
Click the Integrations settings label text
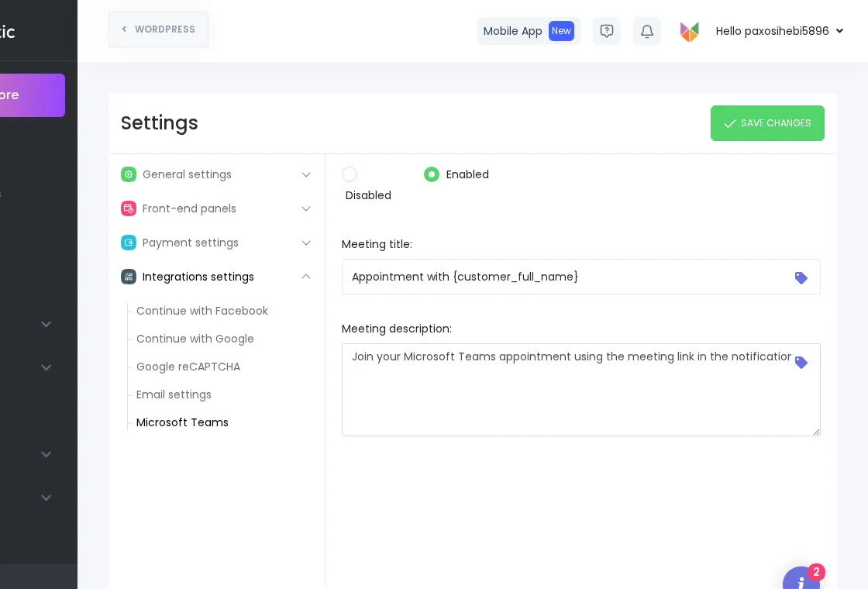198,277
